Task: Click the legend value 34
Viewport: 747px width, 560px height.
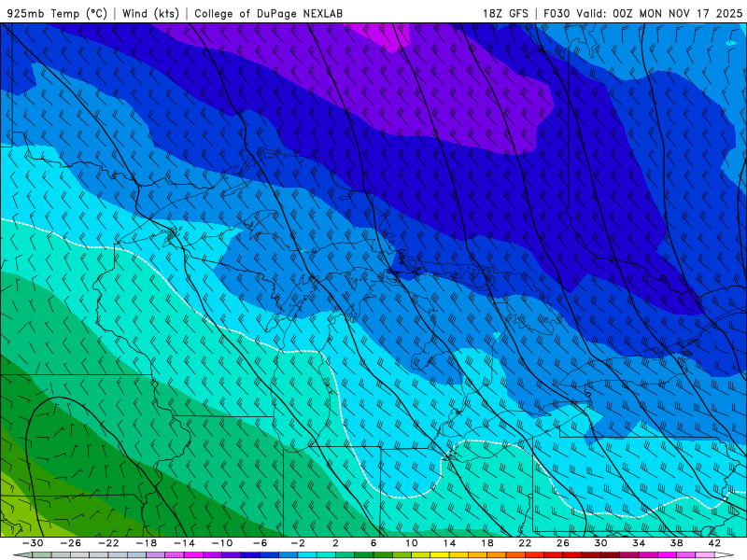Action: coord(639,543)
